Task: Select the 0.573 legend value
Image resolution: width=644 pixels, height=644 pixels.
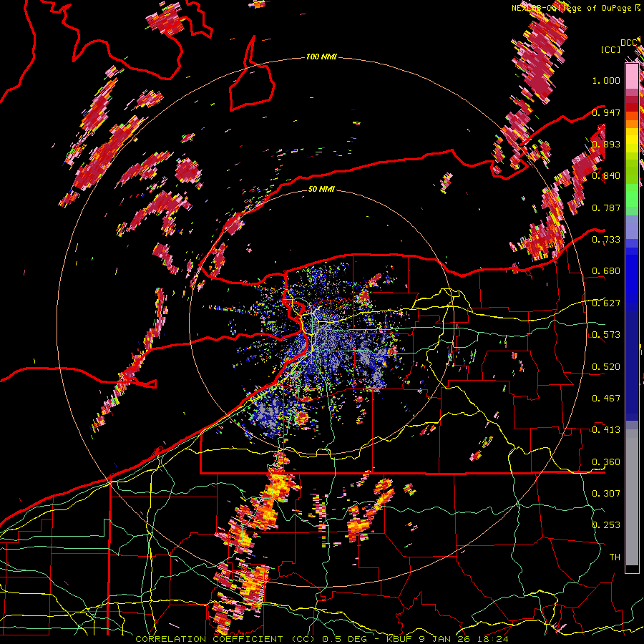Action: [606, 335]
